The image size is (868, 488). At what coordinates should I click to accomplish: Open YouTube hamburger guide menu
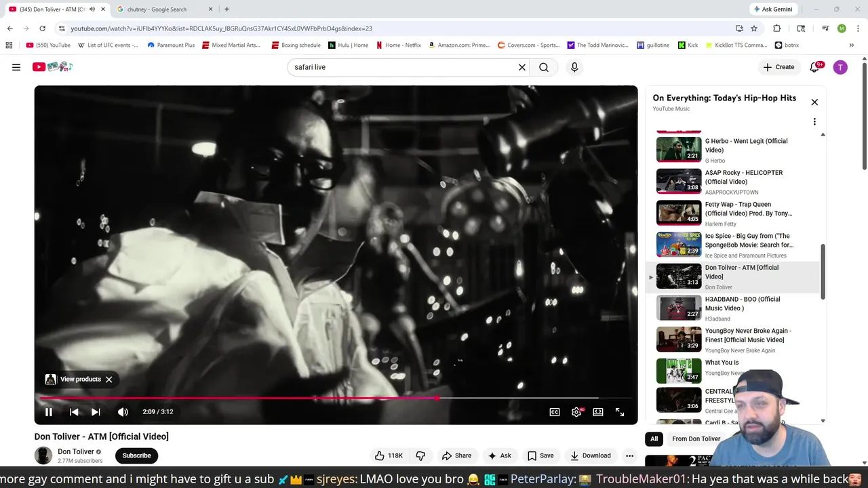(16, 67)
